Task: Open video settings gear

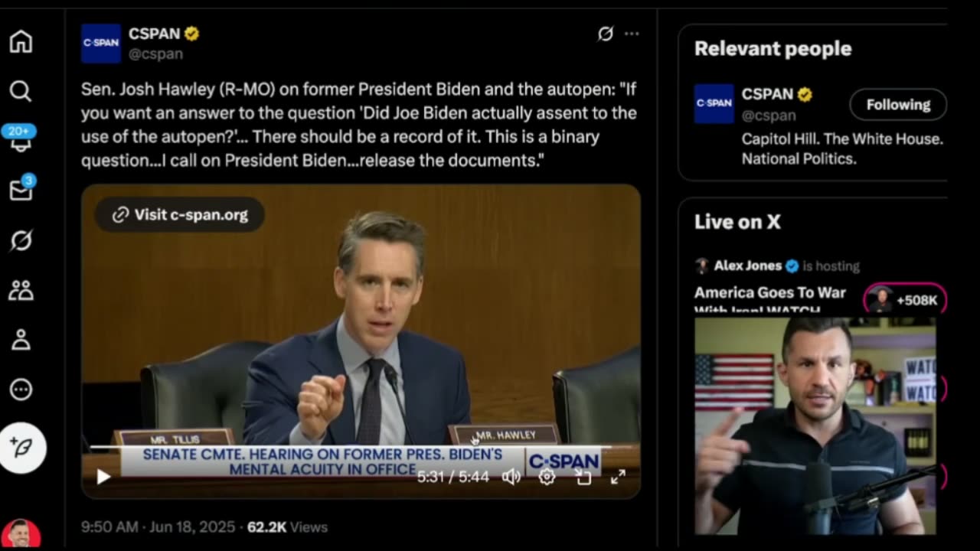Action: 547,477
